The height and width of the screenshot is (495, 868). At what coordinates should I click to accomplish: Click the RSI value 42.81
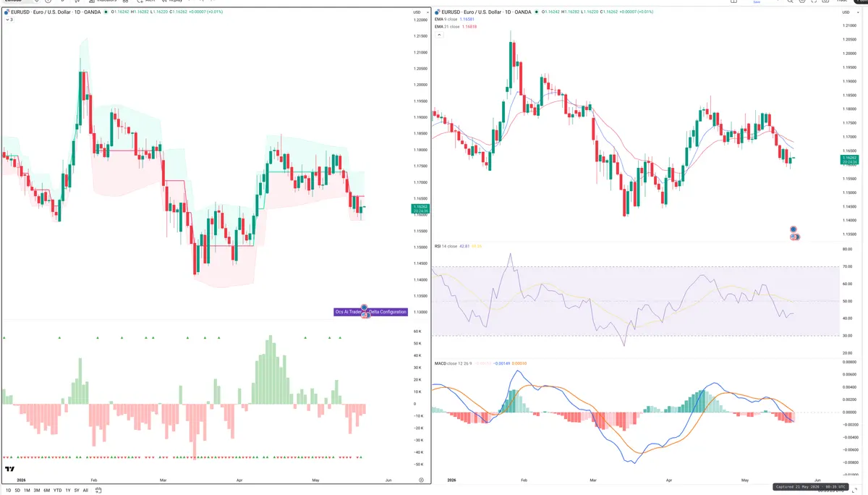point(464,246)
